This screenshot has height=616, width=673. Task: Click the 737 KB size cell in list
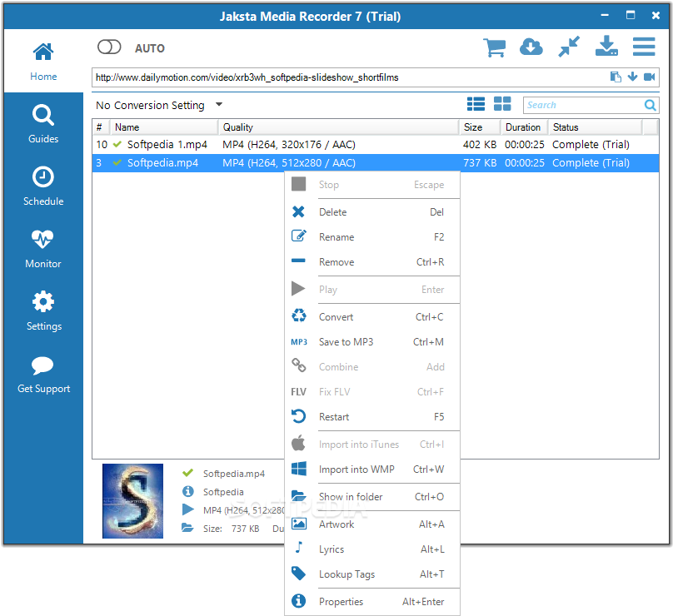point(480,163)
